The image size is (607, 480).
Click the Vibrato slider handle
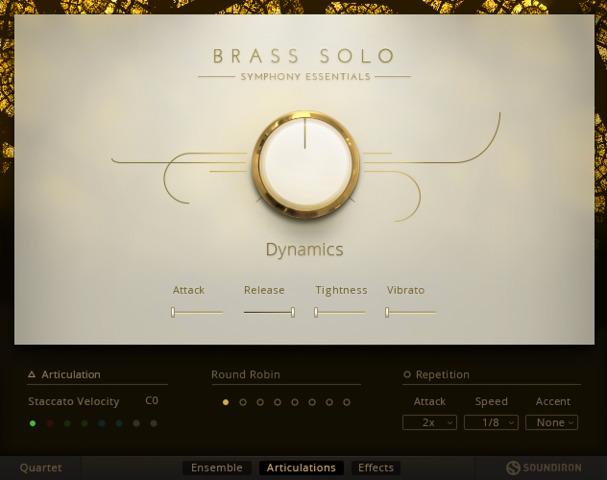[387, 312]
